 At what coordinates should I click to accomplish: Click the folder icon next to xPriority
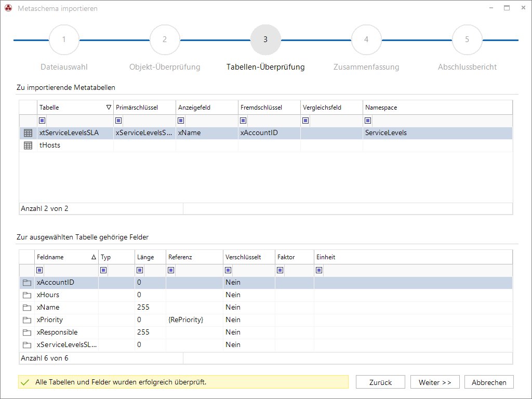[x=27, y=320]
